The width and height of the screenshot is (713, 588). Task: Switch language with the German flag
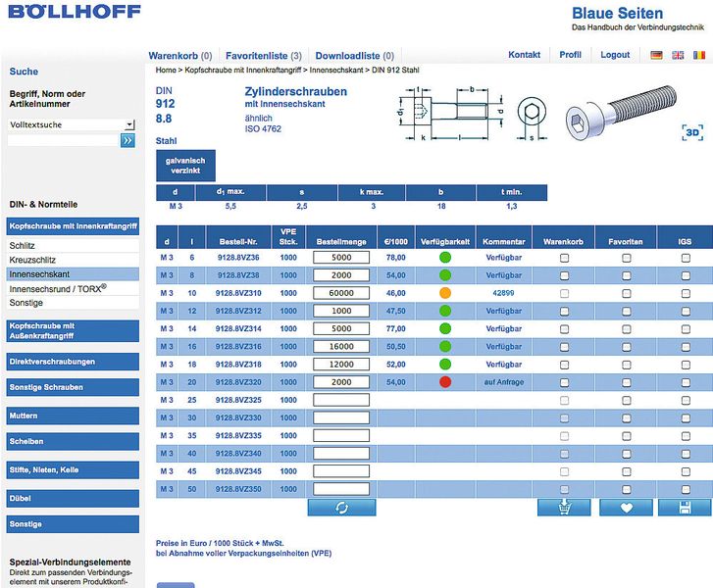pos(656,55)
